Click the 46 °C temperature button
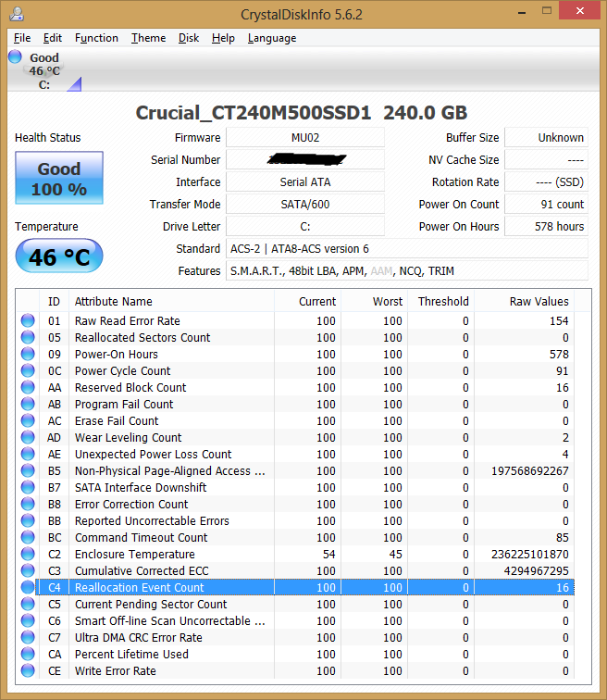This screenshot has width=607, height=700. pyautogui.click(x=59, y=256)
